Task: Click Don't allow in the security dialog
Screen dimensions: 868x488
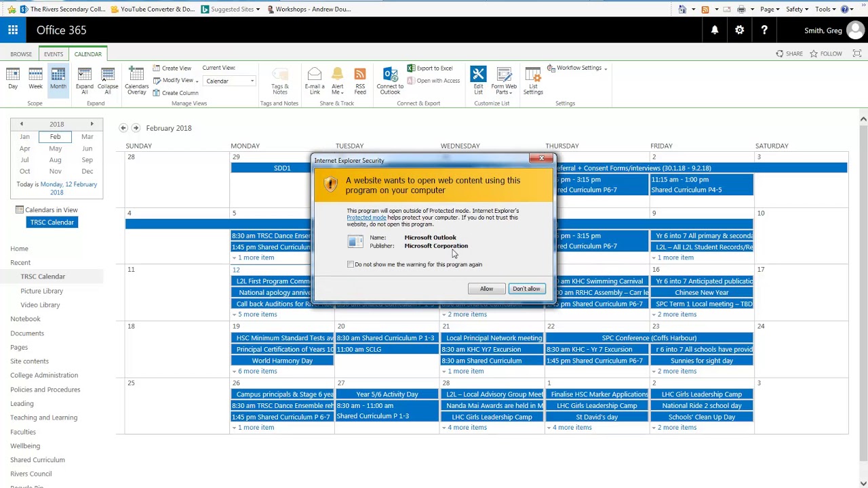Action: pyautogui.click(x=526, y=289)
